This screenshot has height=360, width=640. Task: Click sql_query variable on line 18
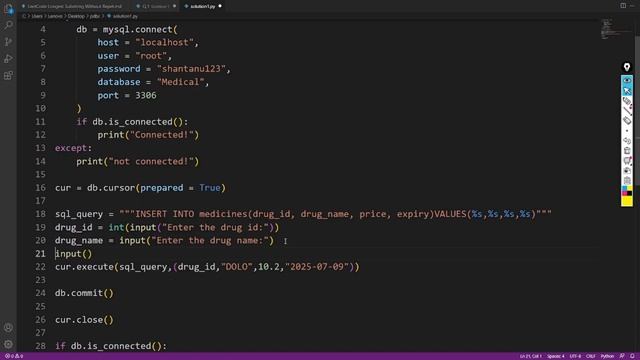[x=79, y=214]
